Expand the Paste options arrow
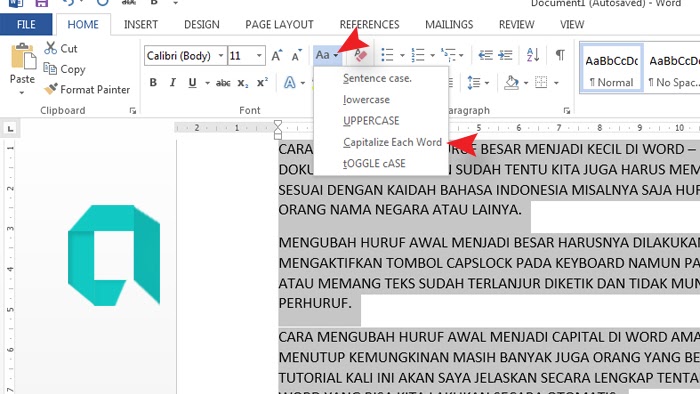This screenshot has height=394, width=700. [x=22, y=93]
